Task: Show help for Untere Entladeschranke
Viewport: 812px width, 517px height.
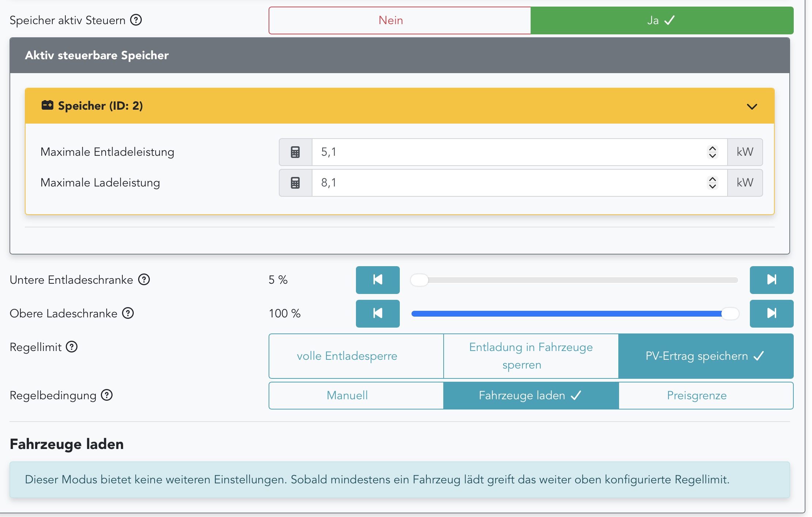Action: tap(144, 280)
